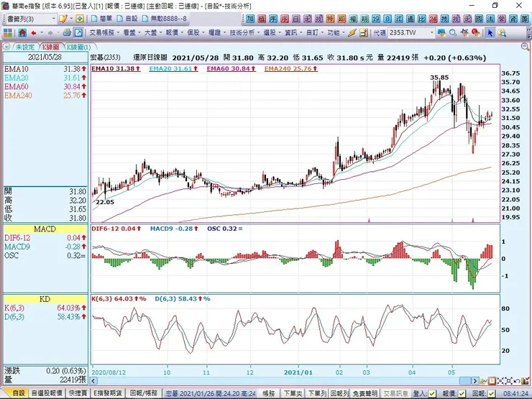Click the 資 toolbar icon

click(513, 19)
